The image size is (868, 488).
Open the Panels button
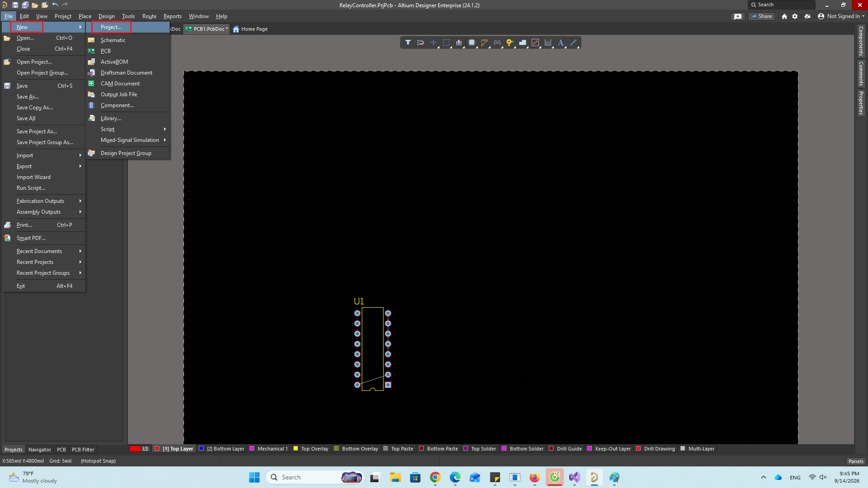tap(856, 461)
